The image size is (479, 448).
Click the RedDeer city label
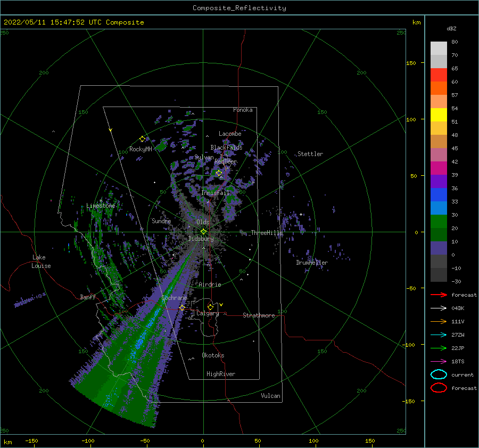pyautogui.click(x=226, y=161)
